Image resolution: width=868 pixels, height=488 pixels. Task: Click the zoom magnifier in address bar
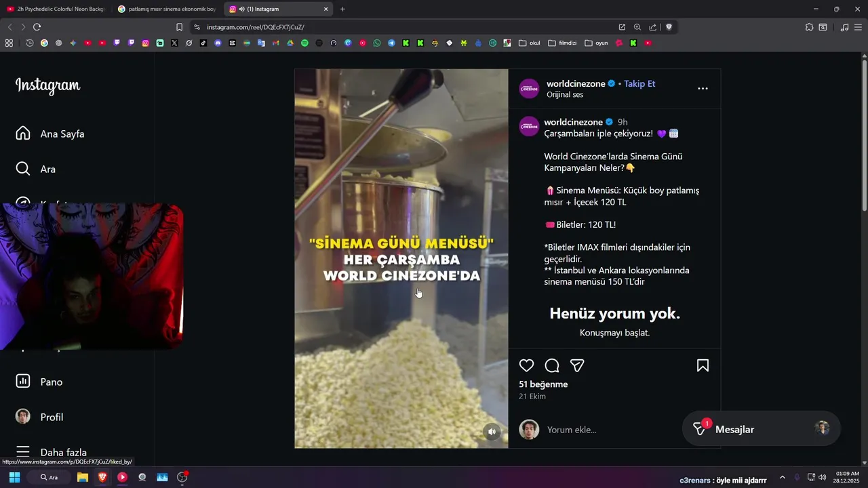pyautogui.click(x=637, y=27)
